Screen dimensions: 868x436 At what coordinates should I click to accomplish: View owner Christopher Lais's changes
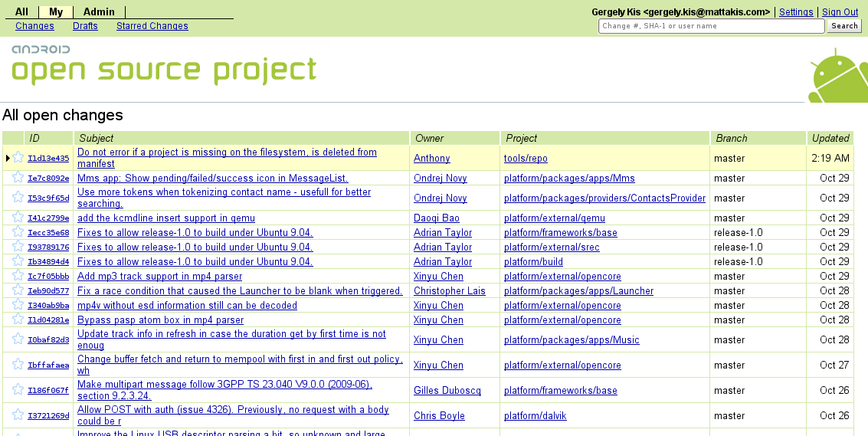(x=450, y=291)
